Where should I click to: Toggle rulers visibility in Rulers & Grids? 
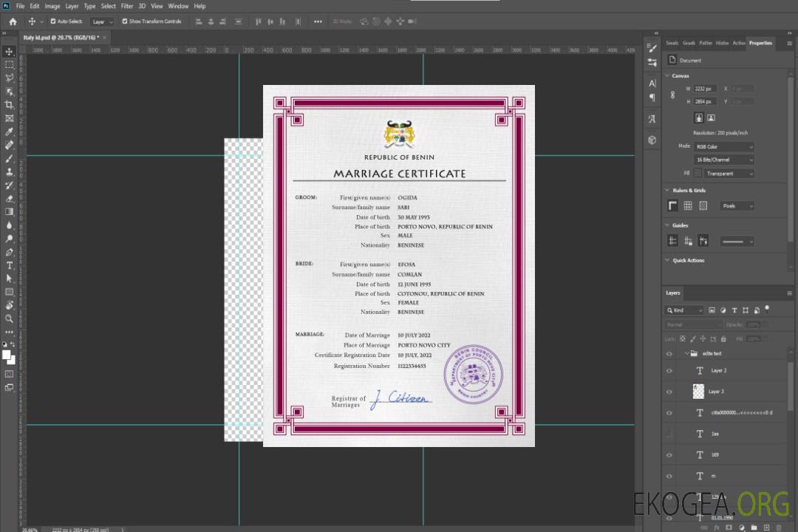pos(673,205)
